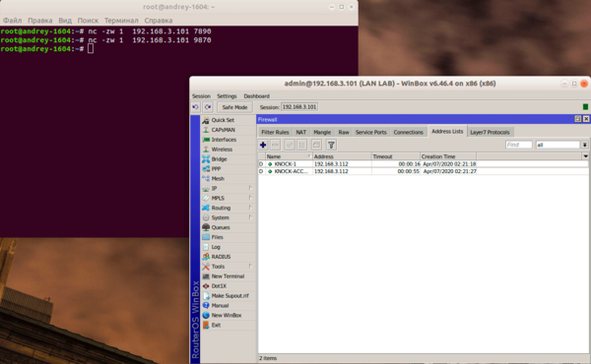Open WinBox Dashboard menu
The height and width of the screenshot is (364, 591).
tap(256, 96)
